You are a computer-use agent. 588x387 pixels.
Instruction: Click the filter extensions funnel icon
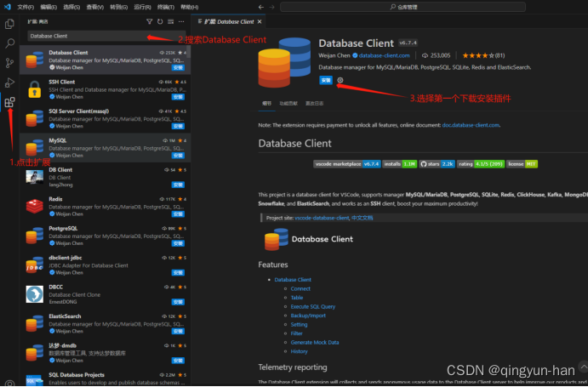149,22
